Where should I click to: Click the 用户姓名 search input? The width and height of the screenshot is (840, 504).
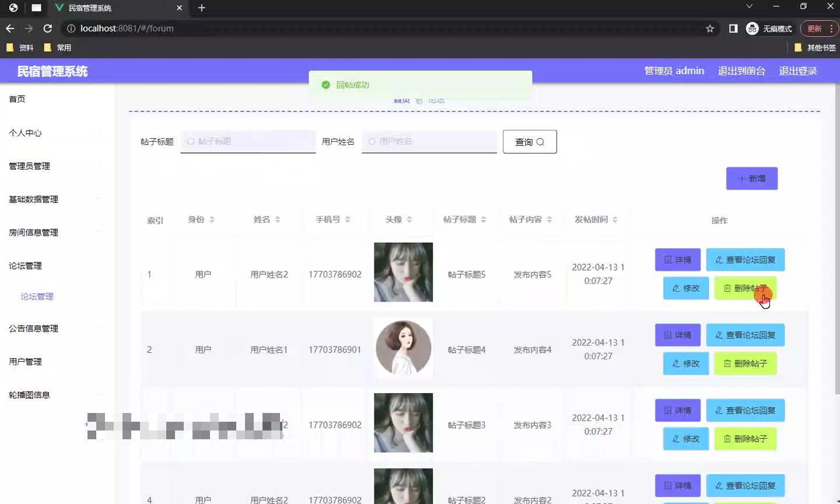coord(429,141)
